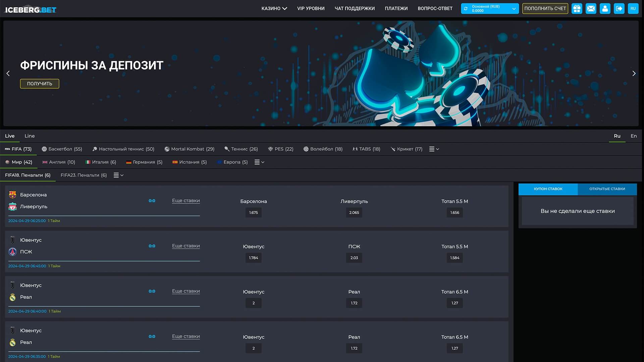644x362 pixels.
Task: Filter by Европа (5)
Action: click(x=232, y=162)
